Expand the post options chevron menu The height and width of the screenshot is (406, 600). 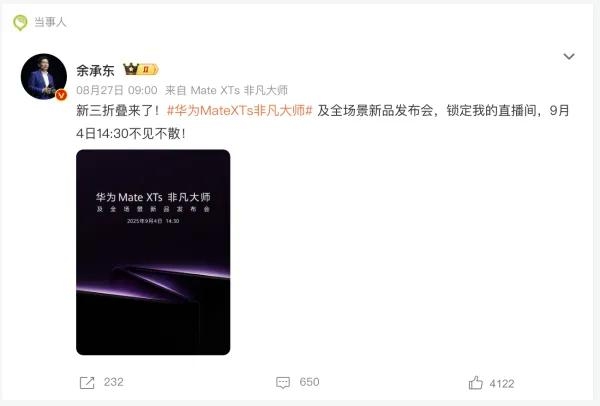pos(569,57)
